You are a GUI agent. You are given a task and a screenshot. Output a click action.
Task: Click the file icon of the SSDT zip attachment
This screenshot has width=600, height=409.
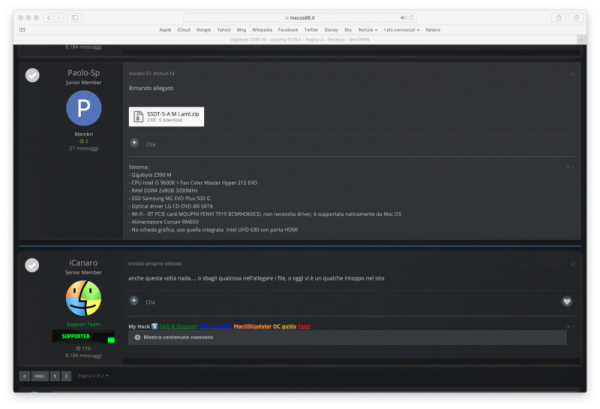coord(138,116)
